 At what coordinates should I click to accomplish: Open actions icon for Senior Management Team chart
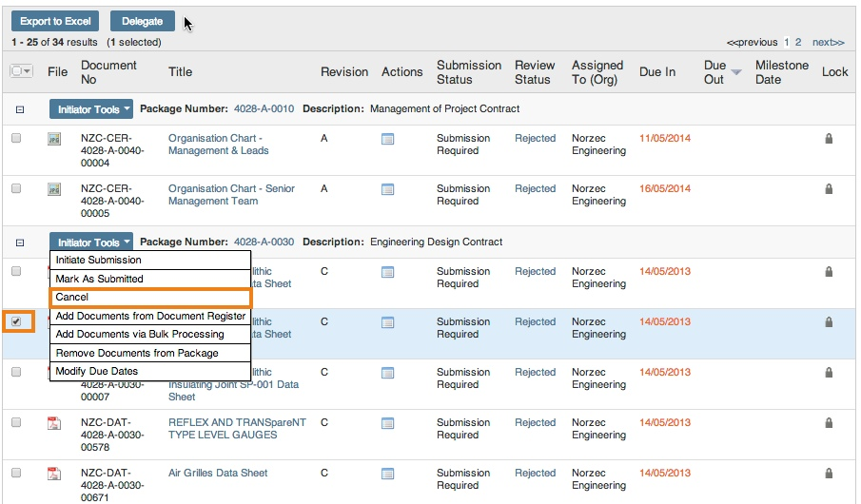point(387,189)
